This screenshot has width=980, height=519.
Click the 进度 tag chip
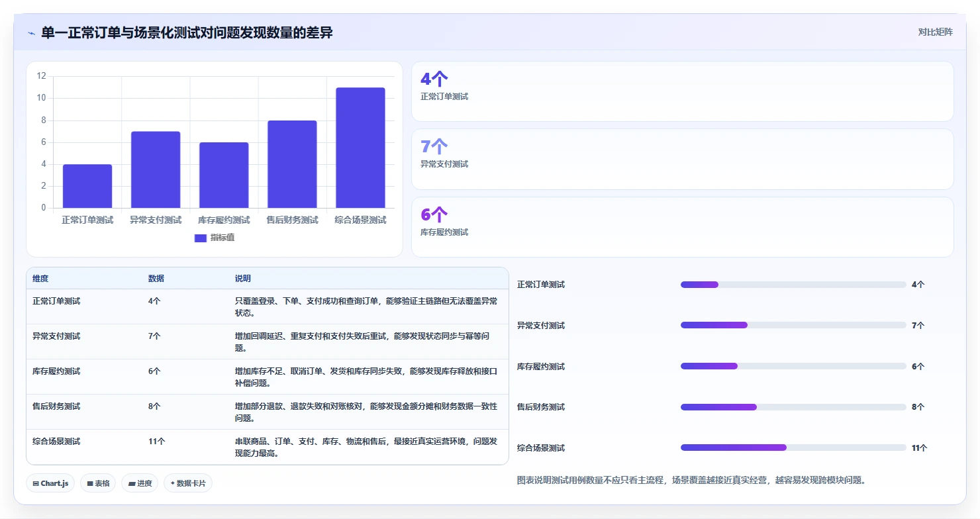pyautogui.click(x=140, y=483)
